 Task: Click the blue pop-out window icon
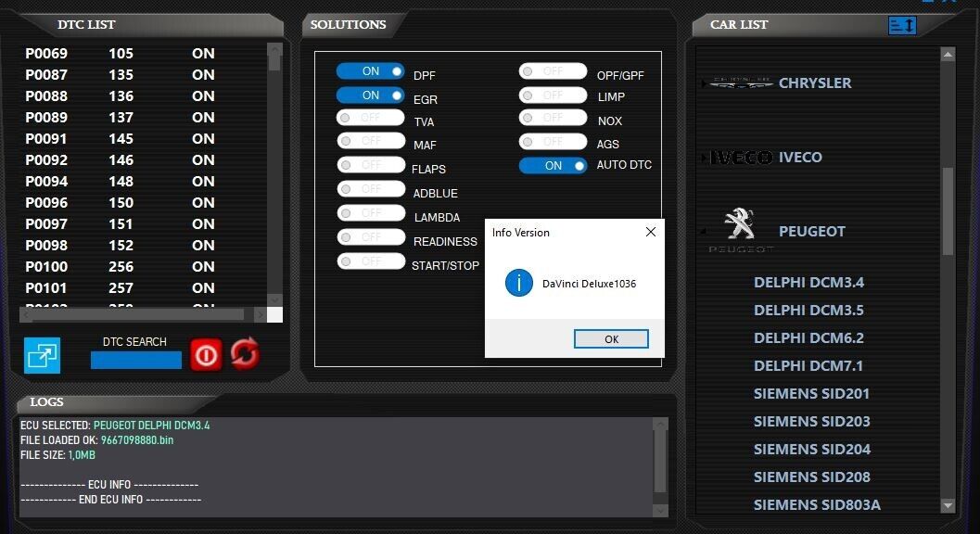(42, 355)
